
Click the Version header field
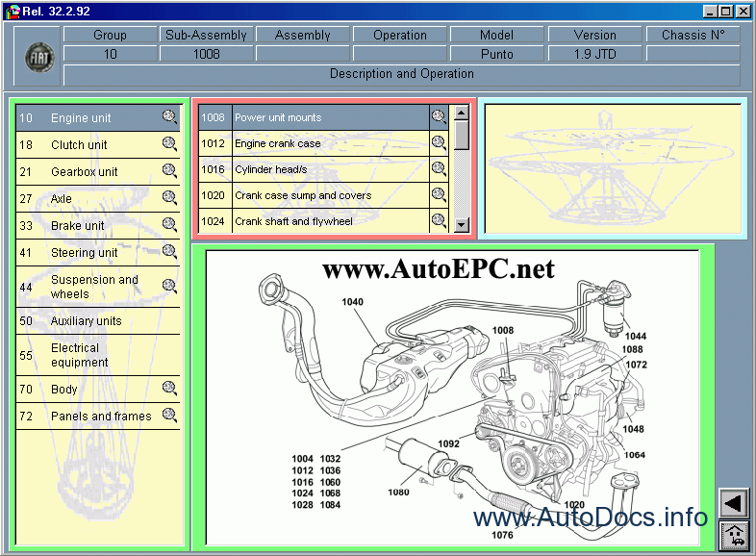point(595,35)
